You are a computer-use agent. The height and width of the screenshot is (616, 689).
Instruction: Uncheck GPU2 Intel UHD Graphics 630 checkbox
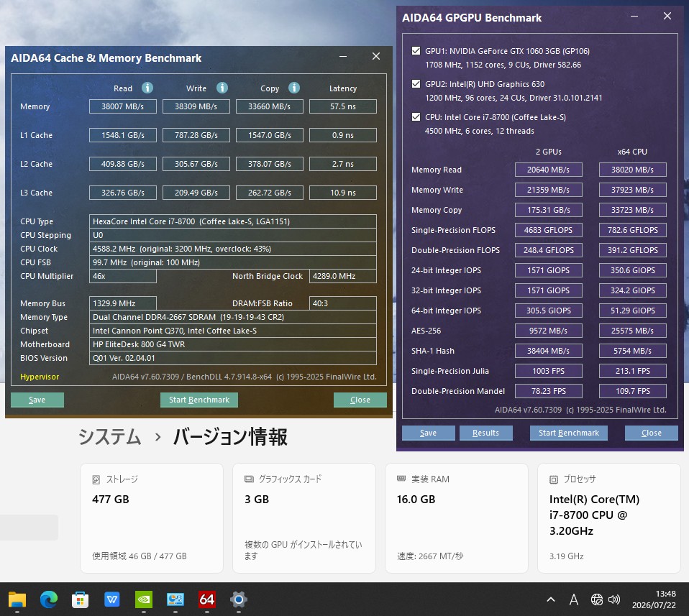coord(416,83)
